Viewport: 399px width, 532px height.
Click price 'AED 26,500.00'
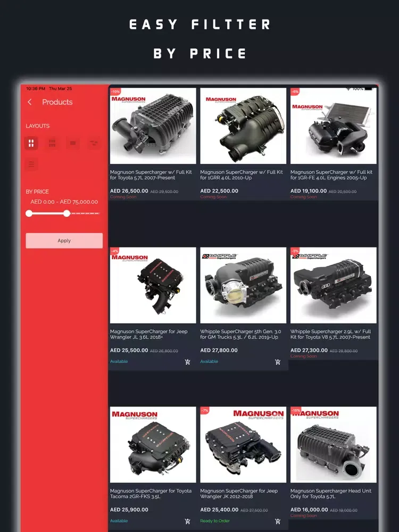point(129,191)
